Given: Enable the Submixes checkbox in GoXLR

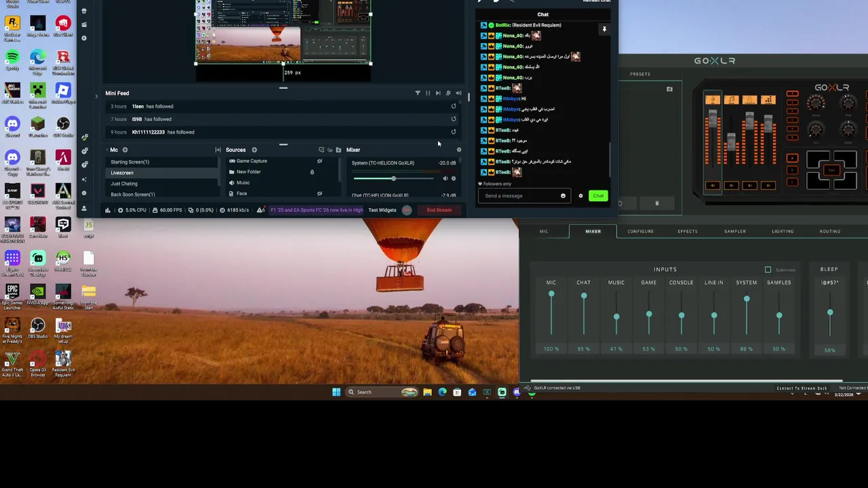Looking at the screenshot, I should pyautogui.click(x=768, y=270).
